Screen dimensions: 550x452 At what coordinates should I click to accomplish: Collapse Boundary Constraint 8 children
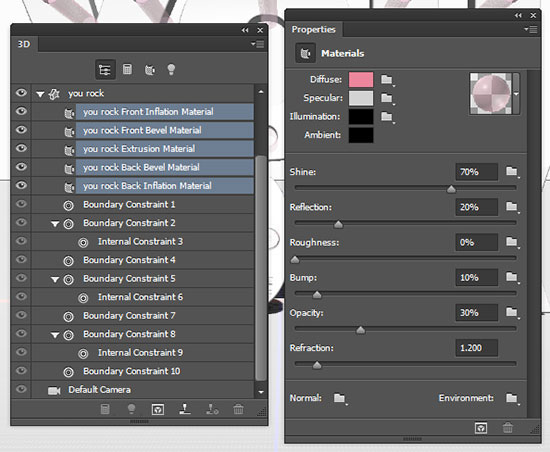tap(55, 335)
